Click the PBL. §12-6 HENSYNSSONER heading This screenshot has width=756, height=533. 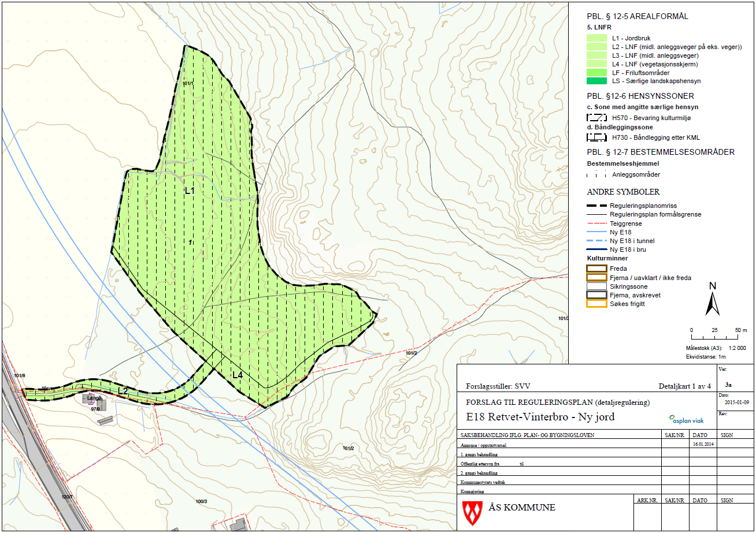pos(640,96)
